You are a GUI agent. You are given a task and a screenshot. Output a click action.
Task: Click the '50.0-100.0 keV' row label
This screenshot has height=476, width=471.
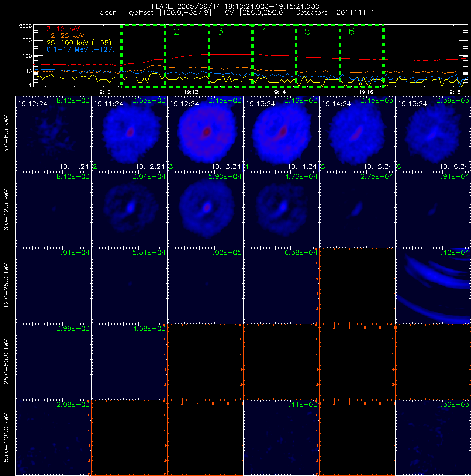[6, 438]
